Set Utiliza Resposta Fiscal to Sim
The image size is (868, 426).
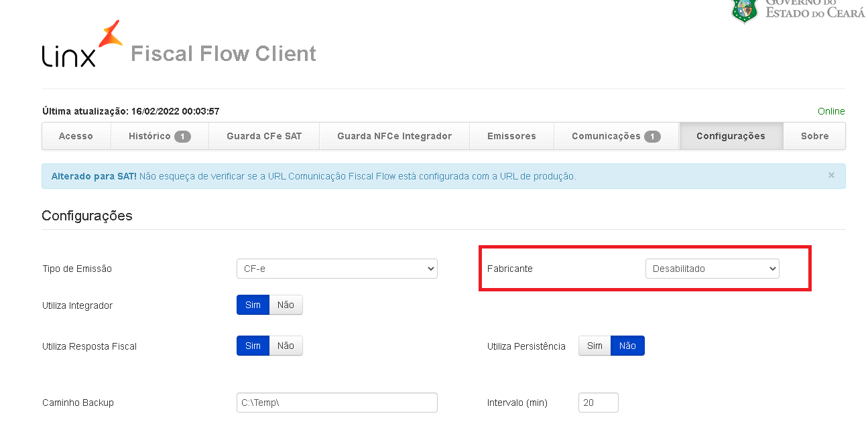click(253, 346)
